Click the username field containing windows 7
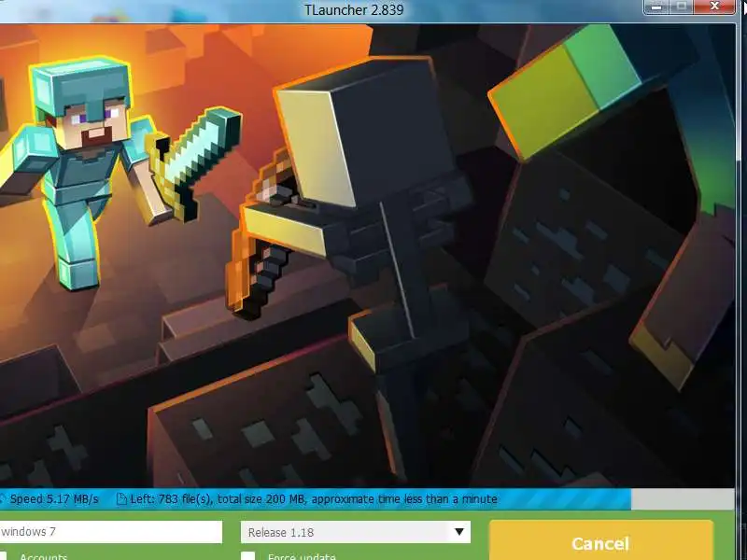 [x=110, y=531]
